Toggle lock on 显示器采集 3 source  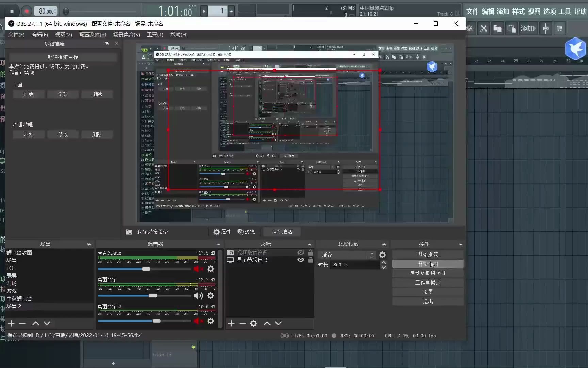click(x=310, y=260)
